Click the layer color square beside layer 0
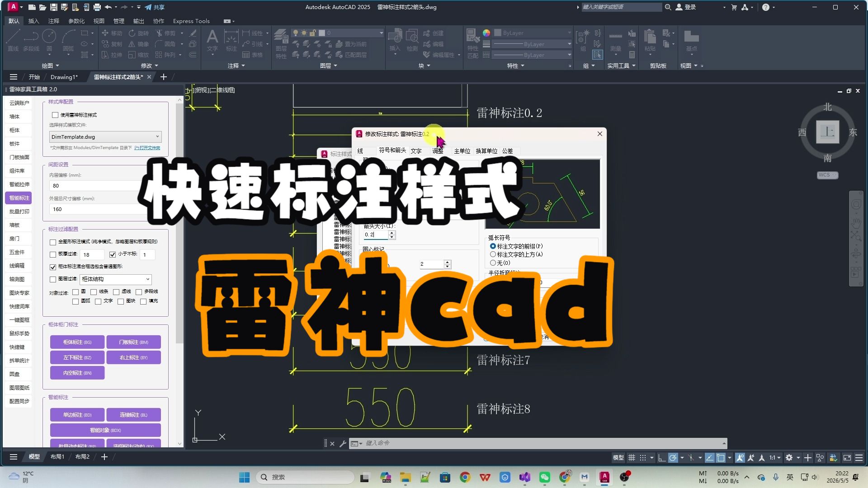 click(322, 33)
